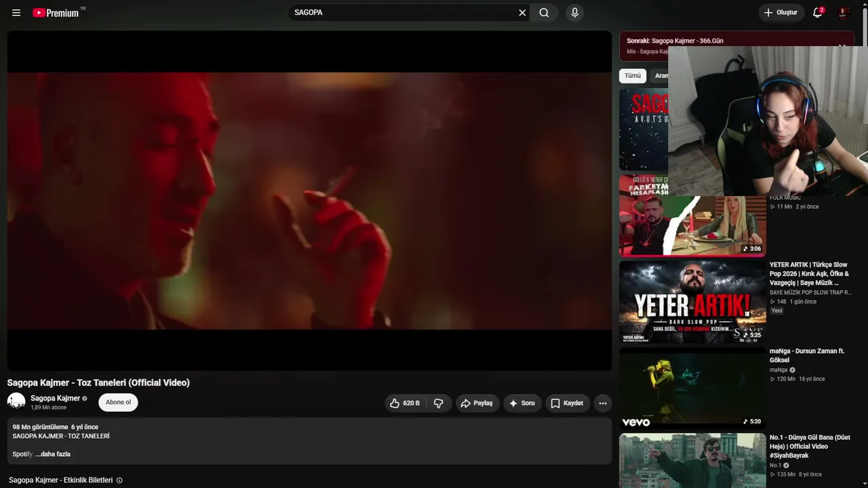Share video with Paylaş button
Screen dimensions: 868x488
(477, 403)
